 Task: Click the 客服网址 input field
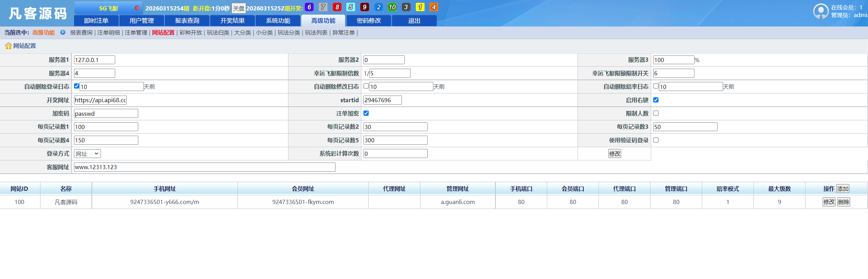tap(205, 167)
